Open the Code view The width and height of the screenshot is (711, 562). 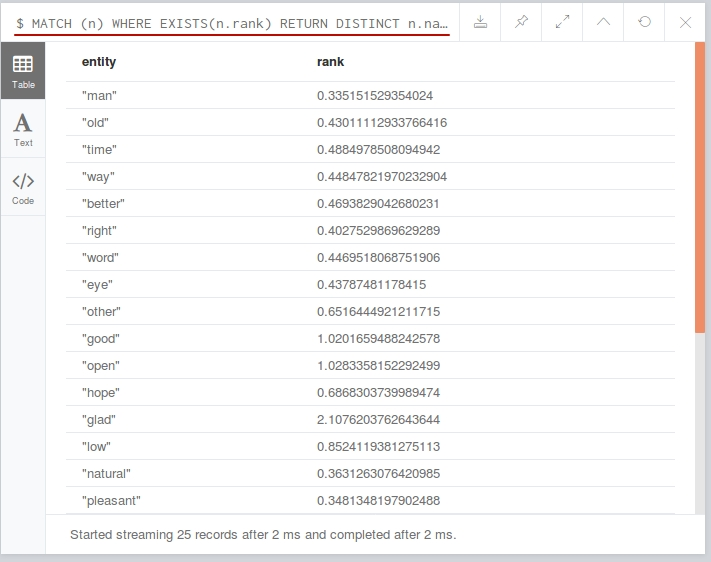click(23, 187)
